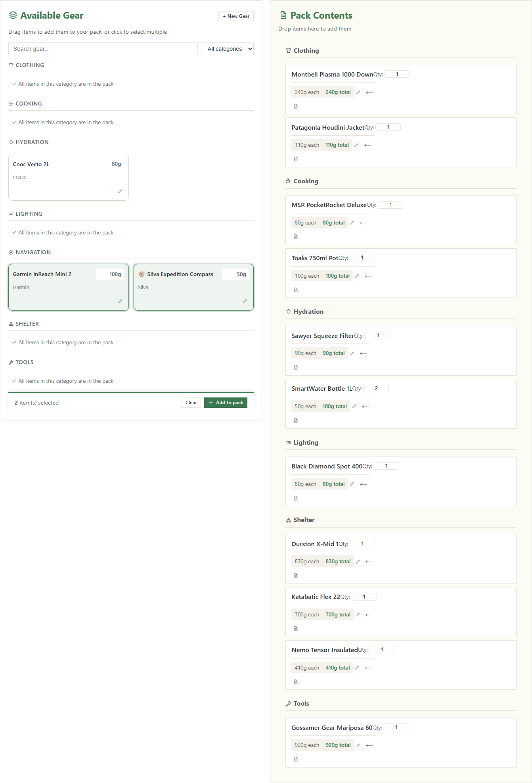Open the All categories dropdown

[227, 49]
